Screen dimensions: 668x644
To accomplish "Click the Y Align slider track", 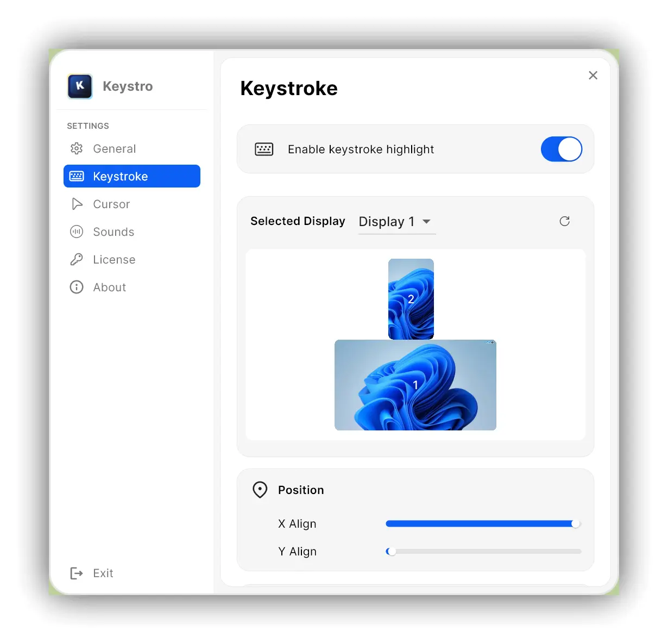I will (x=483, y=551).
